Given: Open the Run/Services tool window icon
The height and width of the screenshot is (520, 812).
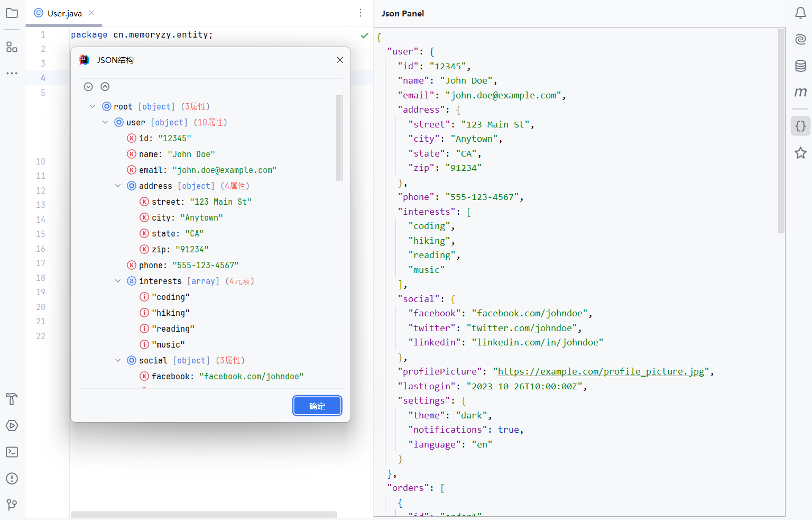Looking at the screenshot, I should click(x=12, y=426).
